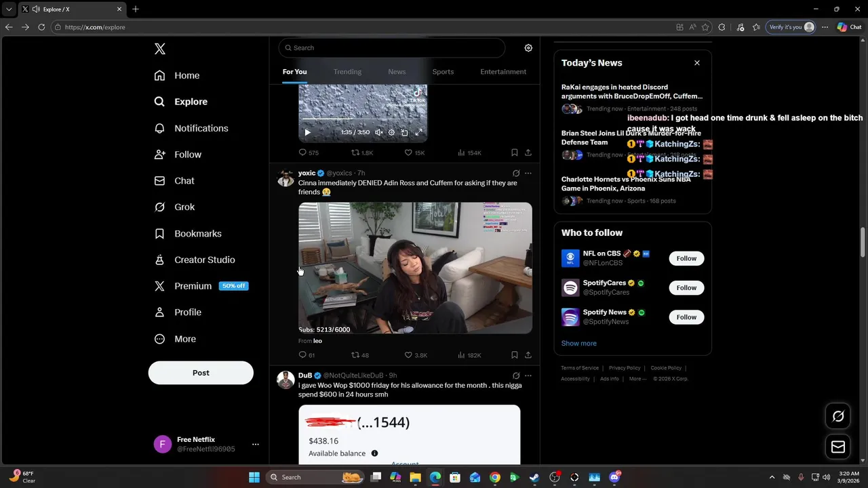
Task: Open the Home page
Action: [177, 75]
